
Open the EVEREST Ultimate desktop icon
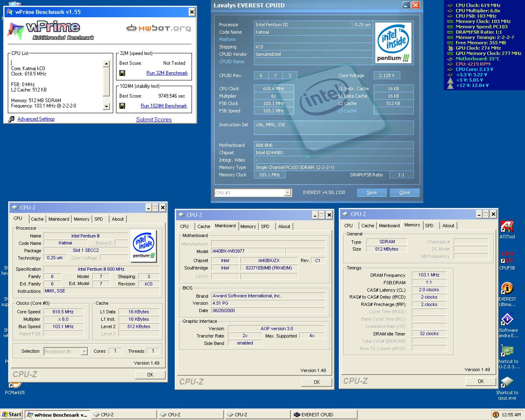click(x=507, y=288)
